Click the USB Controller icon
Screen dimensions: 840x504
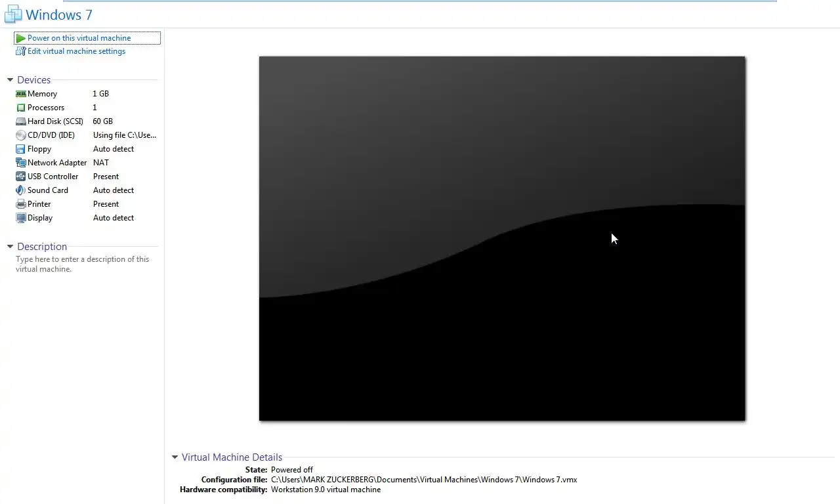click(21, 177)
